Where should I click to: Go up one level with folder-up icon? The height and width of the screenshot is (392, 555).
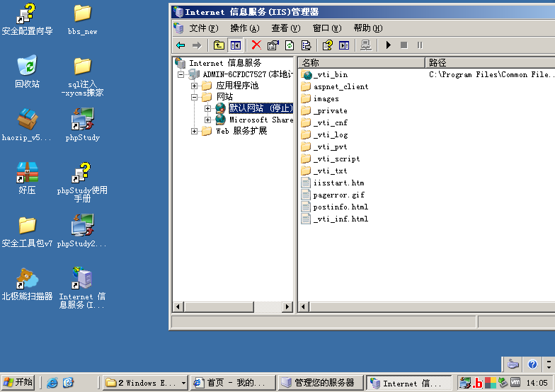pyautogui.click(x=219, y=45)
